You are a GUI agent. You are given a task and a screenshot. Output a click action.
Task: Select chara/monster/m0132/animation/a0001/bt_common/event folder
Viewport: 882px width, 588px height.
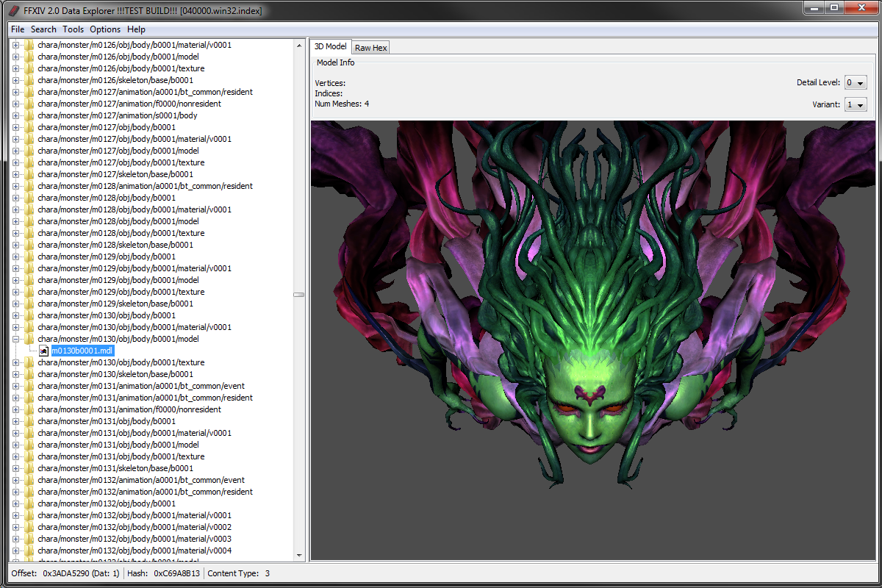tap(141, 480)
